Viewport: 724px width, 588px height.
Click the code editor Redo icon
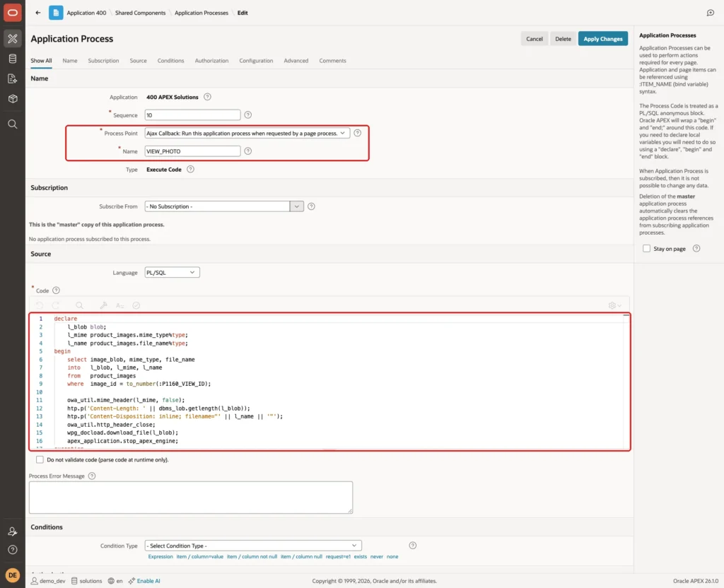coord(55,305)
